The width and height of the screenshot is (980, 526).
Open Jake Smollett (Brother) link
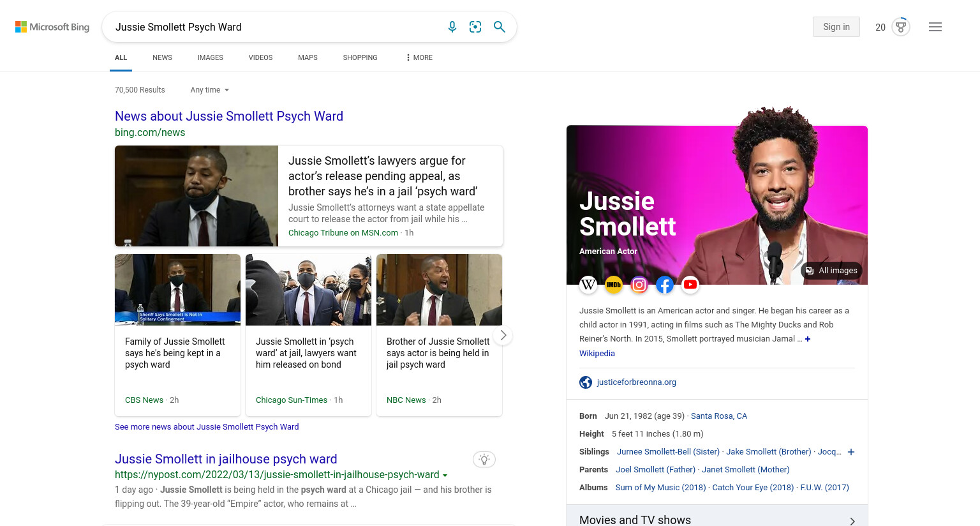click(x=769, y=452)
